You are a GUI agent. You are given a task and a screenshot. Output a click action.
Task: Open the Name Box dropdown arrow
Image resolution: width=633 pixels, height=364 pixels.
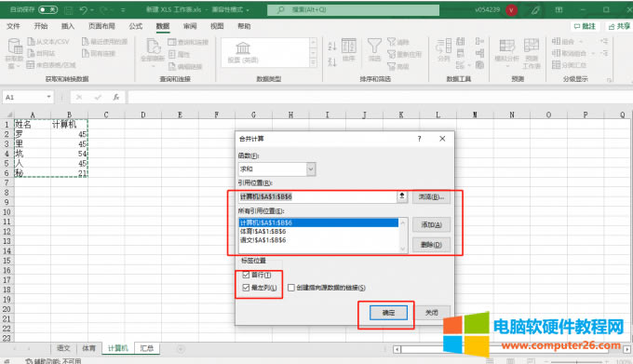pyautogui.click(x=48, y=97)
